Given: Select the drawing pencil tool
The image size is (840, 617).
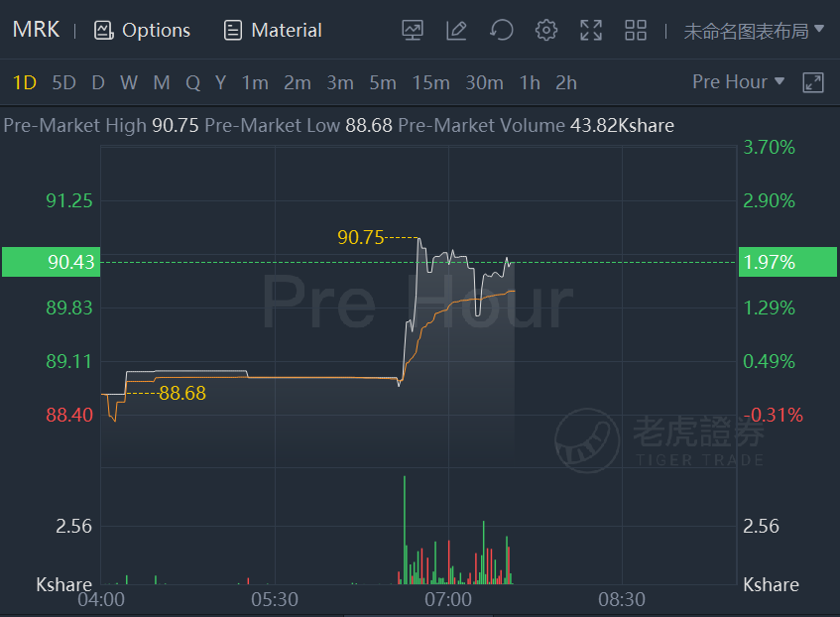Looking at the screenshot, I should 456,30.
